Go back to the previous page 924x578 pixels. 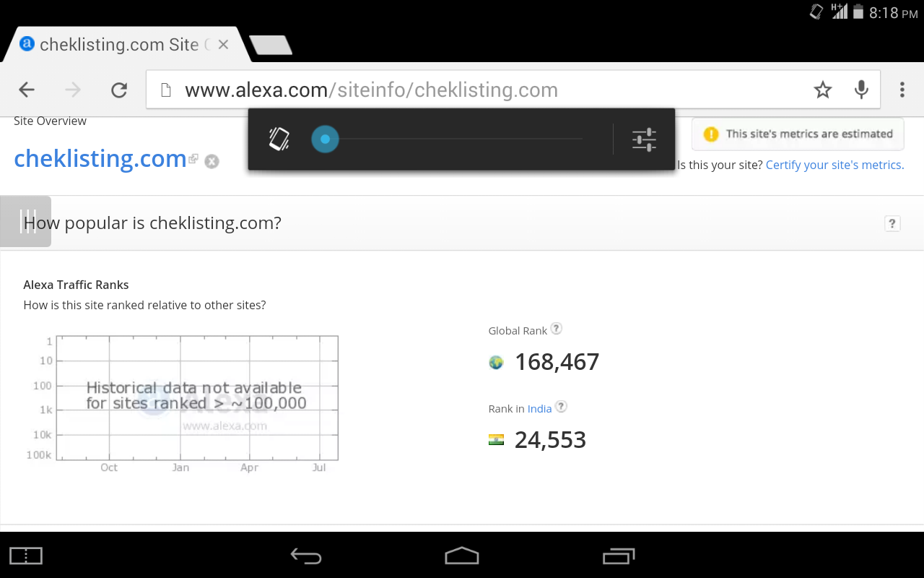point(27,90)
